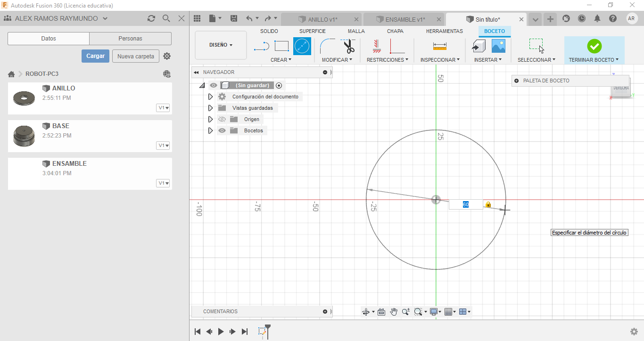Switch to the SUPERFICIE ribbon tab

(x=312, y=31)
